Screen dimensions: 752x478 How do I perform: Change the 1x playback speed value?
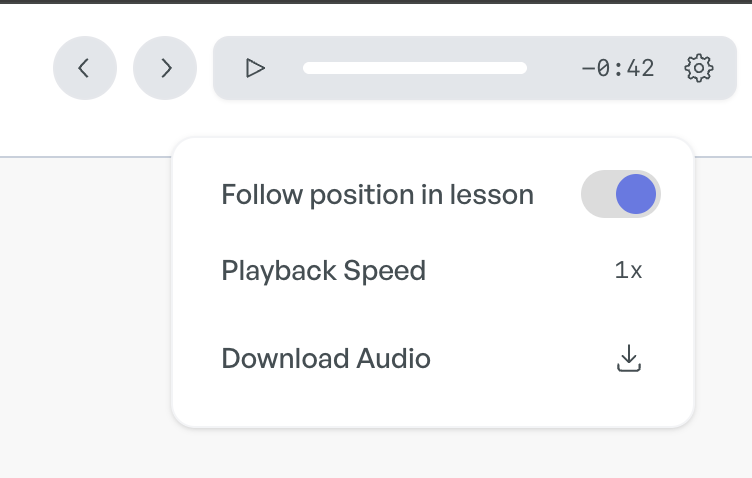pyautogui.click(x=628, y=270)
